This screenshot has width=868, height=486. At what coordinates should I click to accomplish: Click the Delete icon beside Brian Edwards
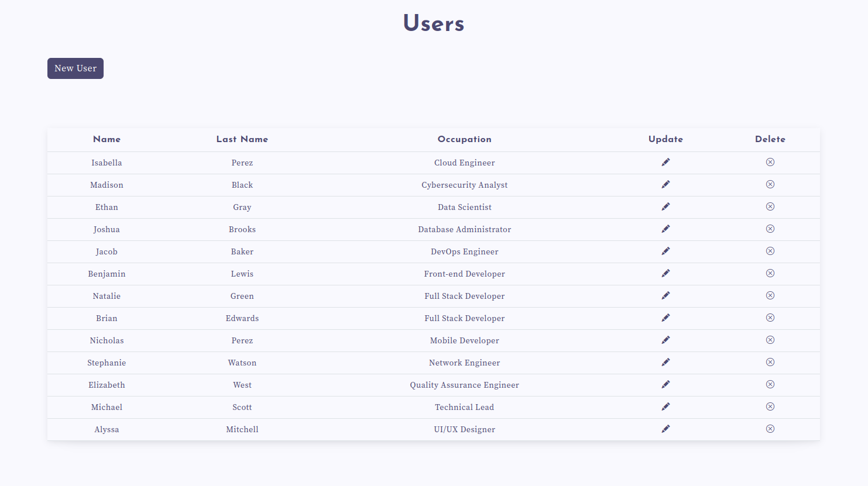coord(770,318)
